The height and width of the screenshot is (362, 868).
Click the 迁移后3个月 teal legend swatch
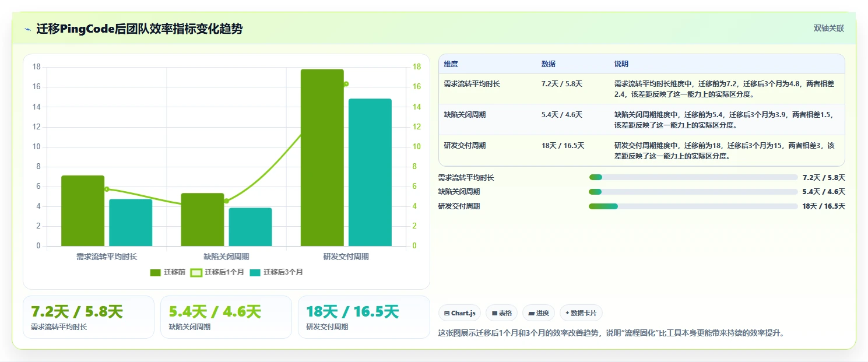coord(255,272)
